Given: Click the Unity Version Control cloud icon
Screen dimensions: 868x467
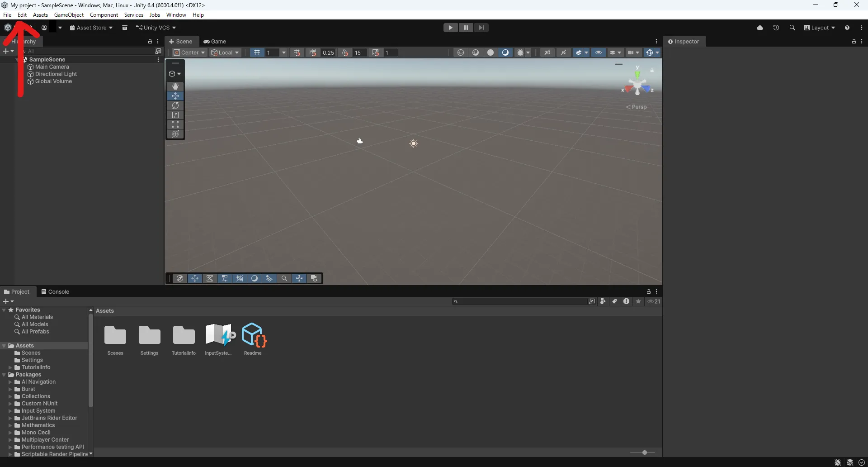Looking at the screenshot, I should tap(760, 28).
